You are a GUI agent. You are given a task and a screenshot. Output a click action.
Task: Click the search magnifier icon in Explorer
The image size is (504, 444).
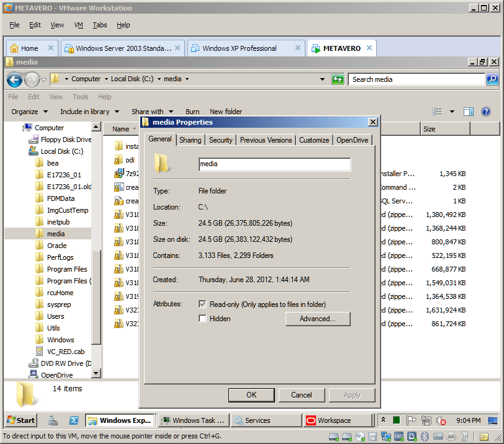[x=492, y=79]
